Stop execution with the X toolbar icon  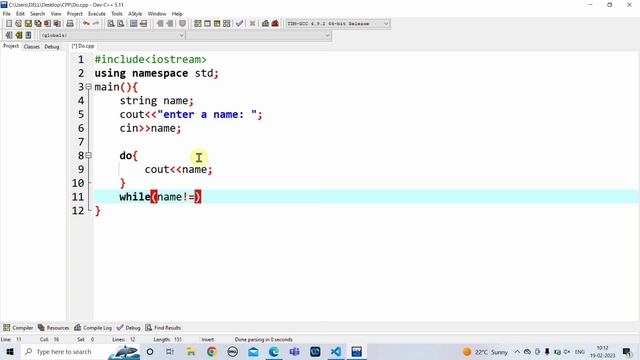[x=252, y=24]
